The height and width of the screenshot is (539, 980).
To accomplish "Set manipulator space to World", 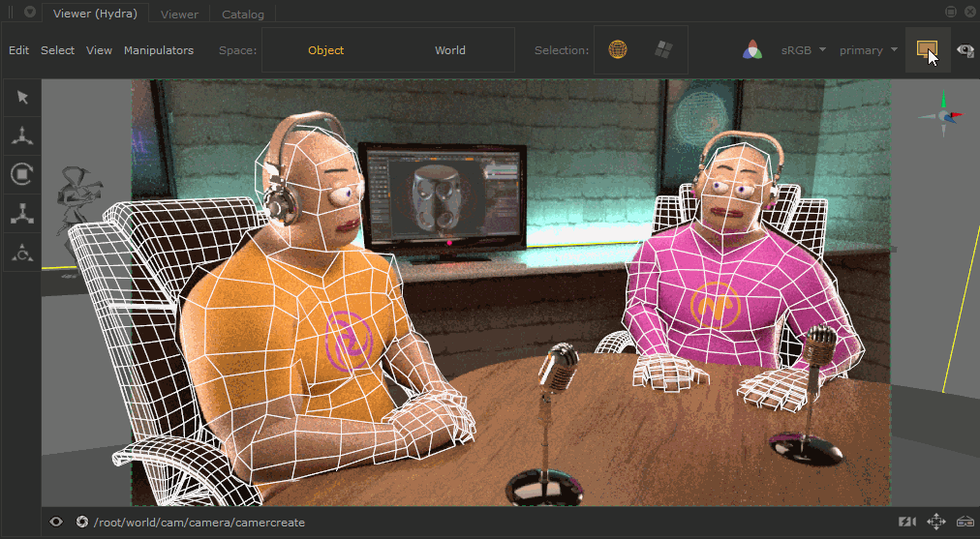I will 449,50.
